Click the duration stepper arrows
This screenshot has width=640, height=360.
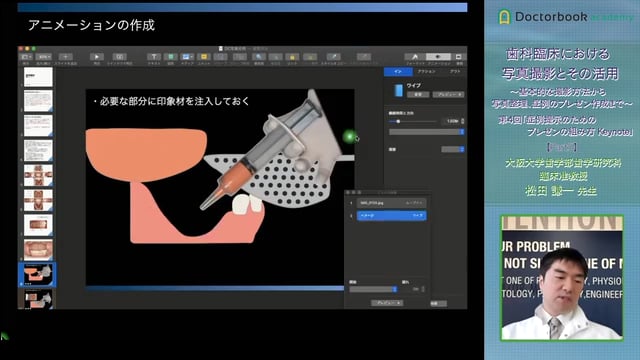point(462,121)
